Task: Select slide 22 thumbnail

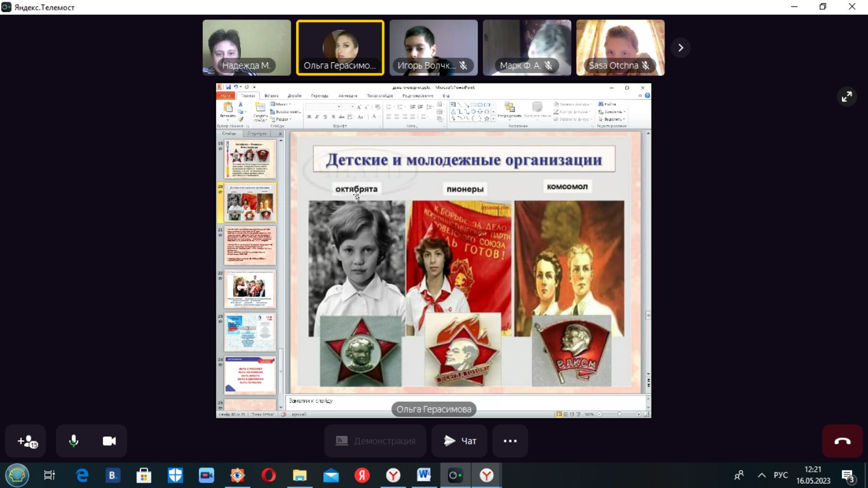Action: [x=250, y=289]
